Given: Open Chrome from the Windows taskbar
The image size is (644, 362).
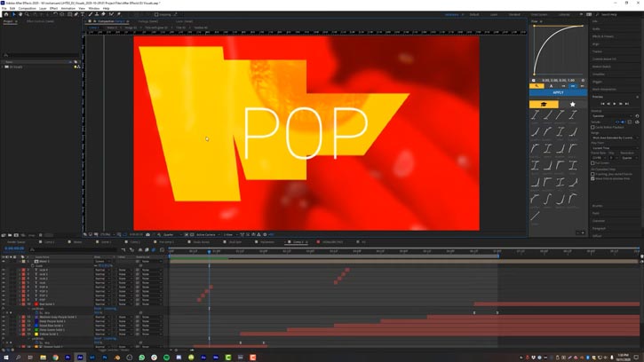Looking at the screenshot, I should [x=55, y=358].
